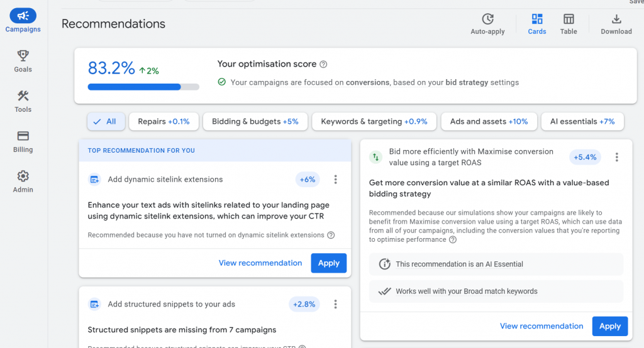Open Auto-apply settings

(487, 24)
